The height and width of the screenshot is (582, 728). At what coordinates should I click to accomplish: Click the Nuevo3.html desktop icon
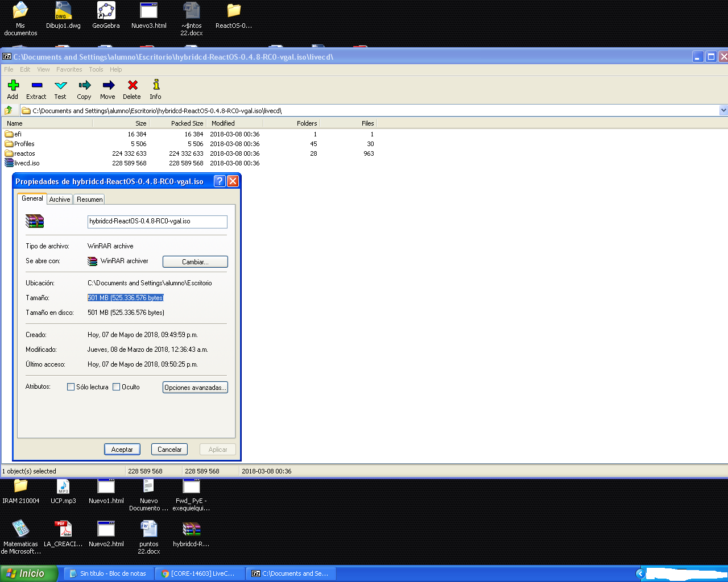[x=149, y=15]
